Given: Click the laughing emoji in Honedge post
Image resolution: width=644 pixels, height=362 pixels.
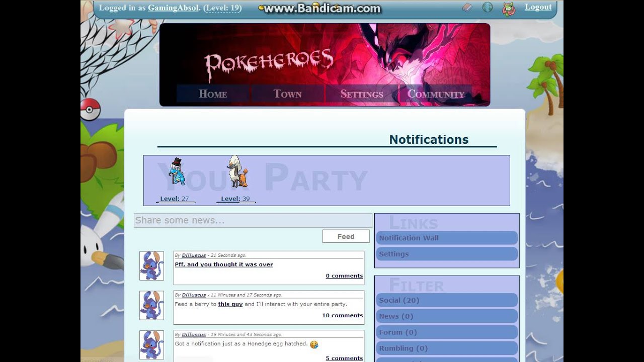Looking at the screenshot, I should pos(314,344).
